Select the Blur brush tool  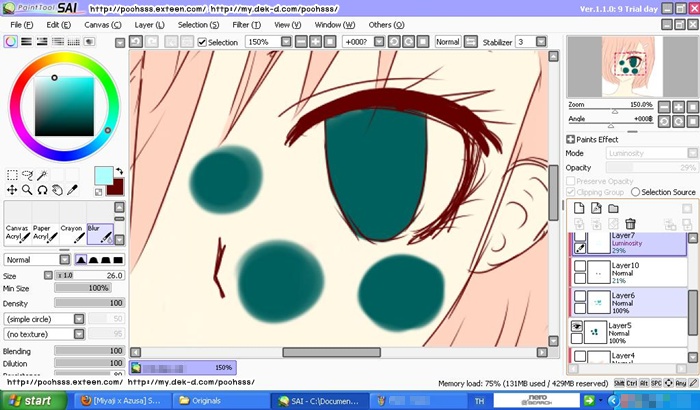[x=100, y=234]
